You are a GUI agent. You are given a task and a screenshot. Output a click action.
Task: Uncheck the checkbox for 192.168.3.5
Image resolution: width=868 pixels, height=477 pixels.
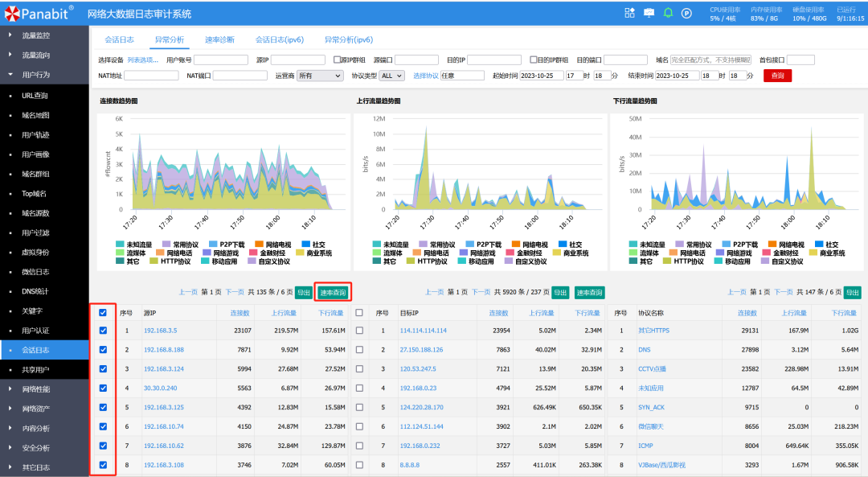[x=103, y=330]
